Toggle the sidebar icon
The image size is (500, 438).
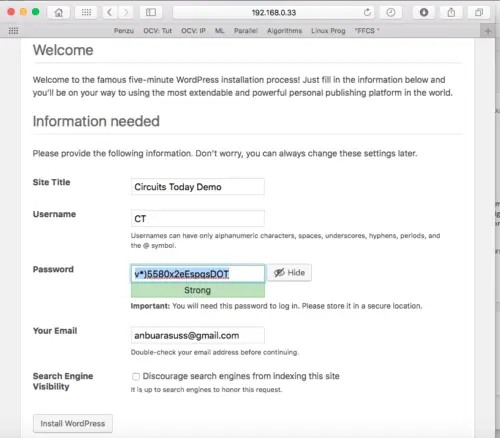click(151, 12)
